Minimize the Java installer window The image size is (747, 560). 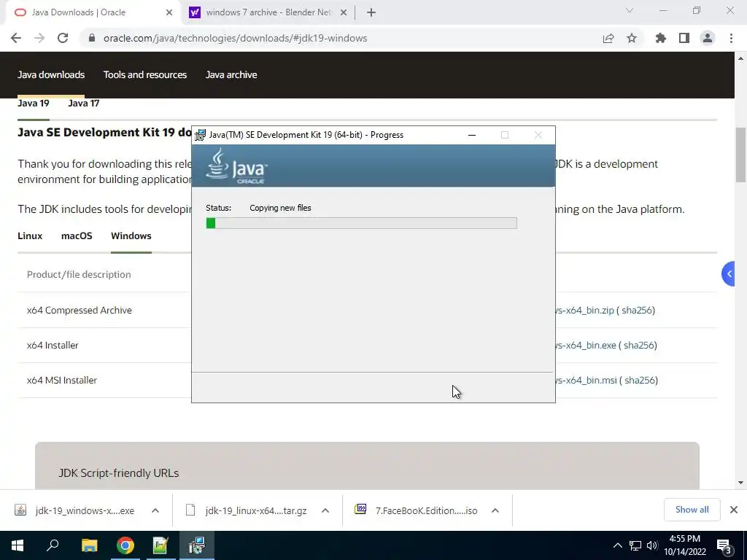[472, 135]
